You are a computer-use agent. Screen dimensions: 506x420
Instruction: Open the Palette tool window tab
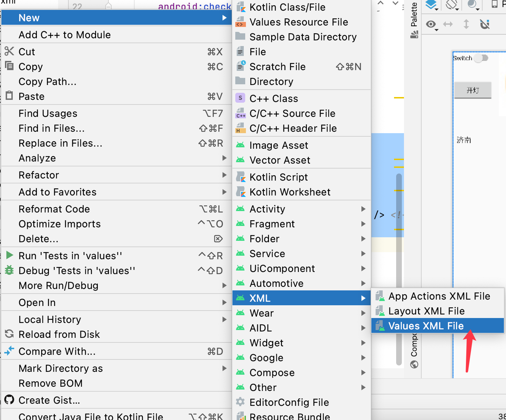[x=414, y=20]
